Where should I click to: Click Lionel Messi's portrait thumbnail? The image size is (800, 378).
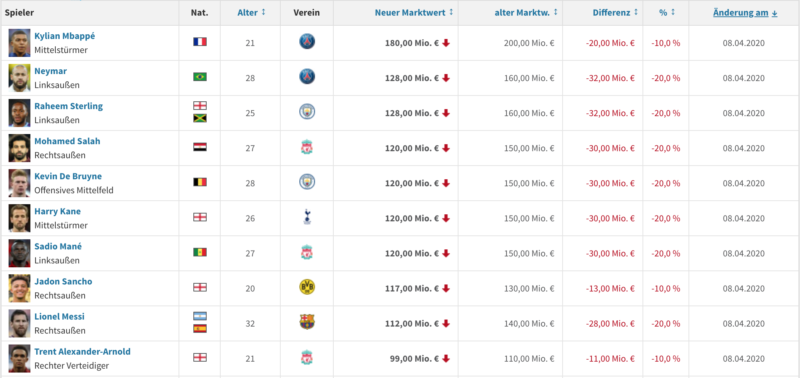click(19, 323)
